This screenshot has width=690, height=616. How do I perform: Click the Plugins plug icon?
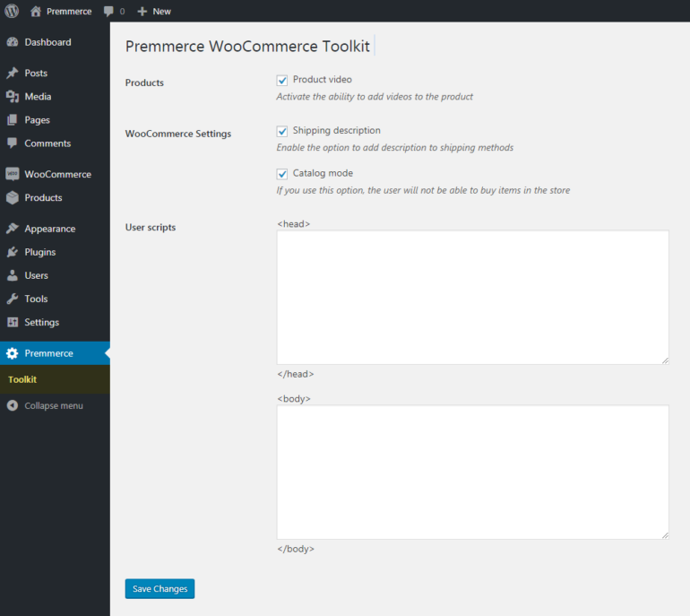pyautogui.click(x=13, y=252)
